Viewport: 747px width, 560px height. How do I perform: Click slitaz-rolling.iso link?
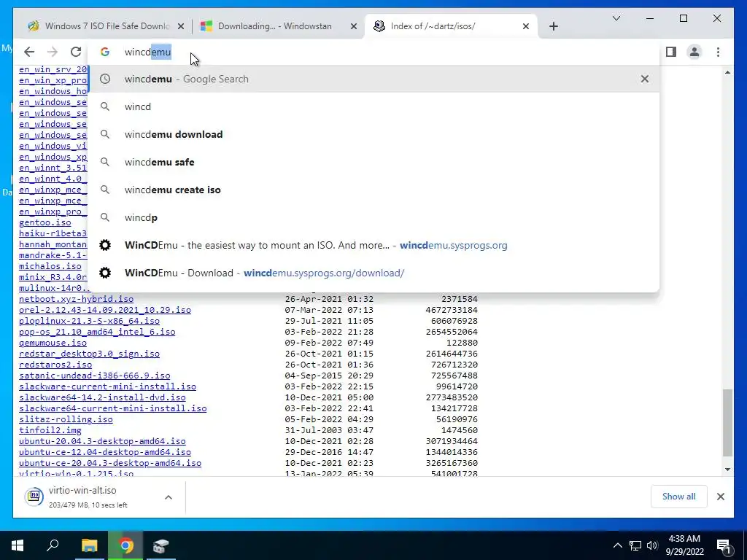tap(66, 419)
